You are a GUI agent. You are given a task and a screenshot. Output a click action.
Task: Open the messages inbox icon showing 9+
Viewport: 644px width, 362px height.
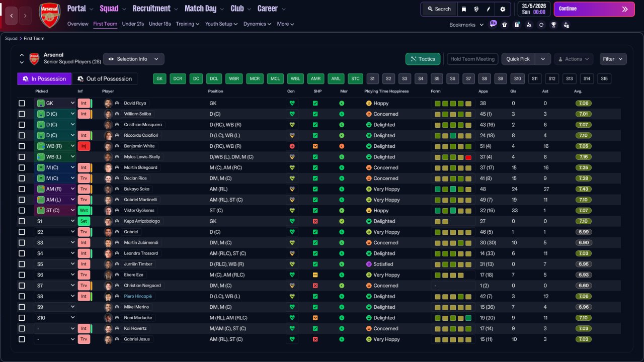coord(493,24)
